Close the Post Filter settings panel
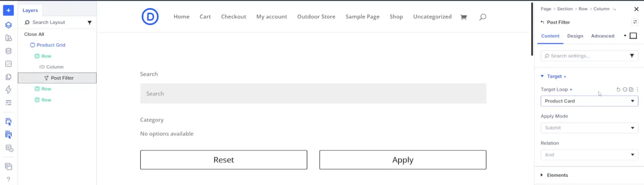Screen dimensions: 644x185 (x=636, y=9)
